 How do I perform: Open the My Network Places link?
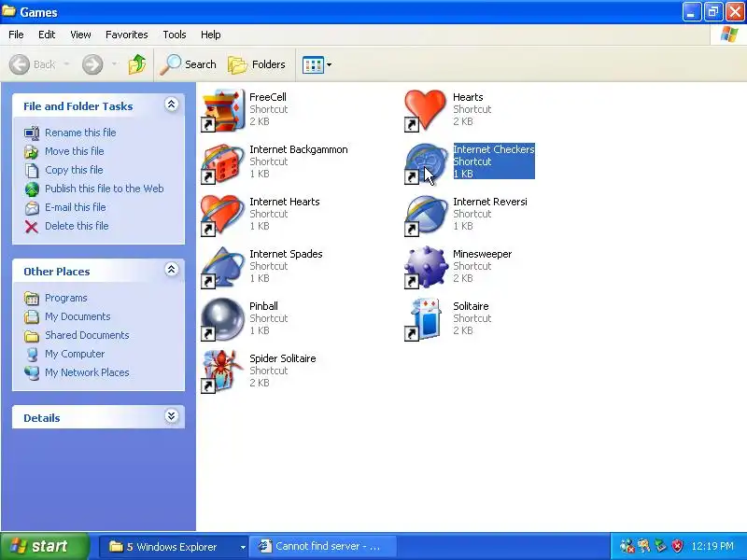pos(87,372)
